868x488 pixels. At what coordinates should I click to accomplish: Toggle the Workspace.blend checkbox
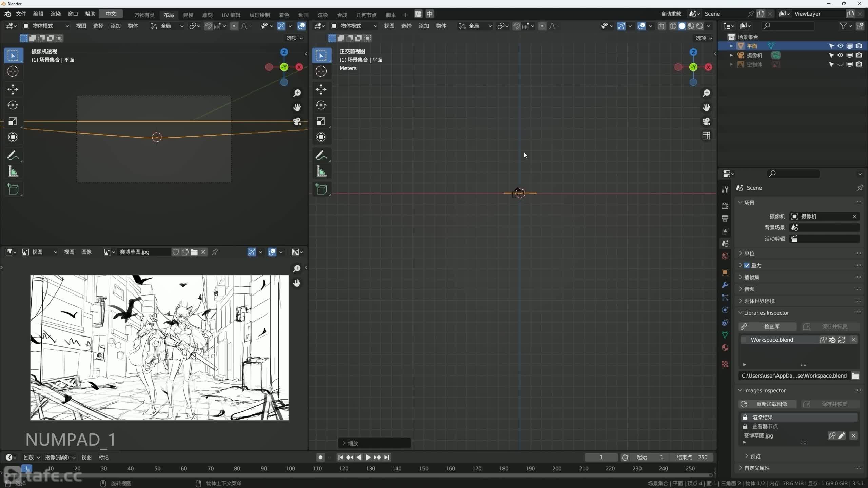pos(744,340)
